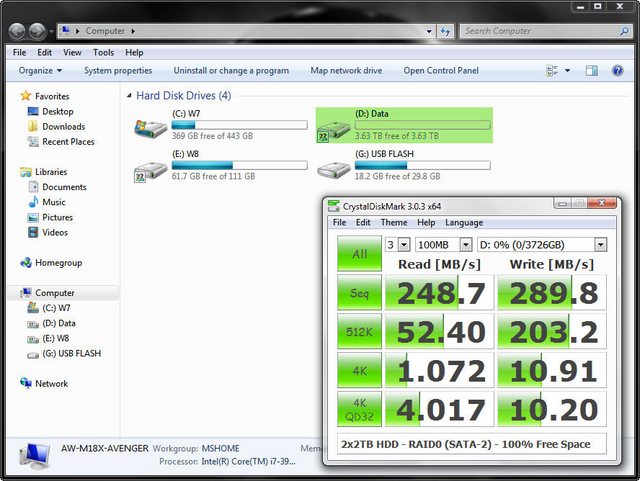The width and height of the screenshot is (640, 481).
Task: Click the recent pages arrow next to Forward
Action: pyautogui.click(x=51, y=31)
